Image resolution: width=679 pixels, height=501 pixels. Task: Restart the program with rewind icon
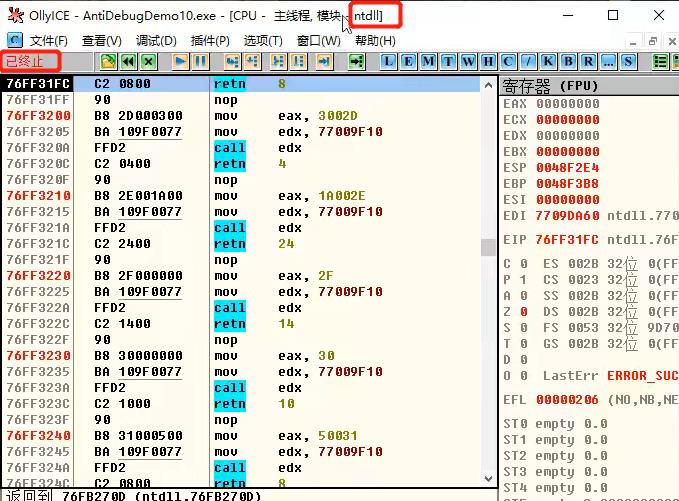tap(128, 61)
